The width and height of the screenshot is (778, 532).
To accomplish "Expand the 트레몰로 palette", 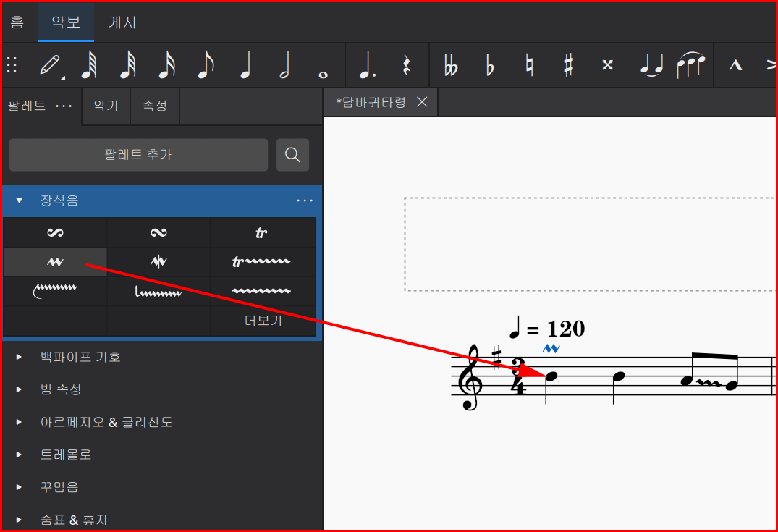I will tap(20, 455).
